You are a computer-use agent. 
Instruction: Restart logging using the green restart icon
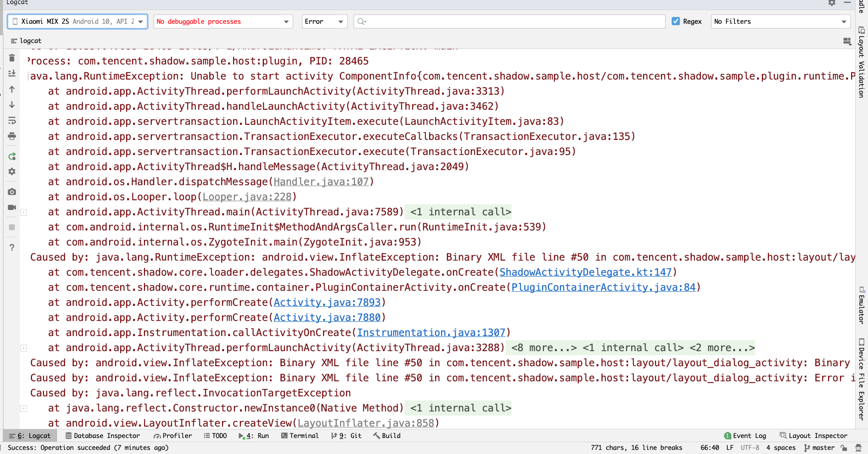click(x=12, y=156)
